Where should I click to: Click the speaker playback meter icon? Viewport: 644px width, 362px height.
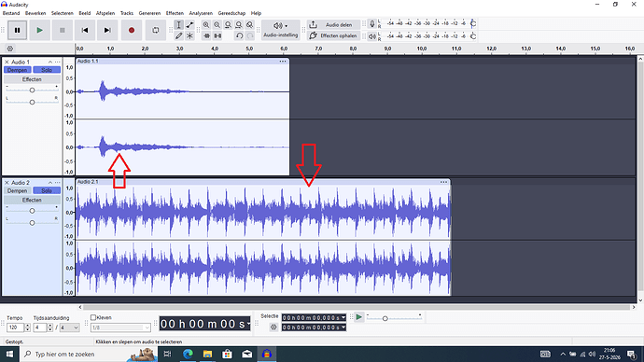[371, 36]
